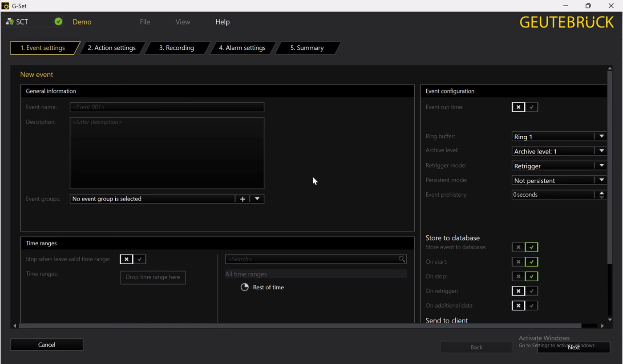Click the SCT server icon
This screenshot has height=364, width=623.
tap(10, 21)
